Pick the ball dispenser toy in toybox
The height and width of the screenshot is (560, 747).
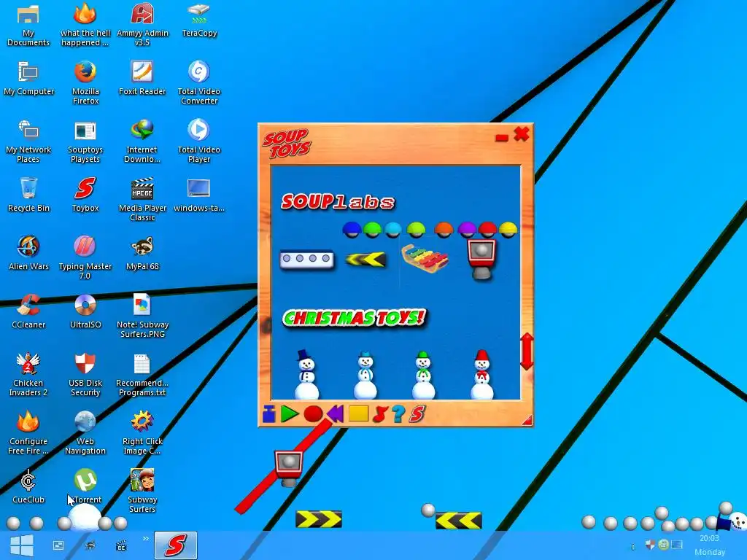(481, 260)
